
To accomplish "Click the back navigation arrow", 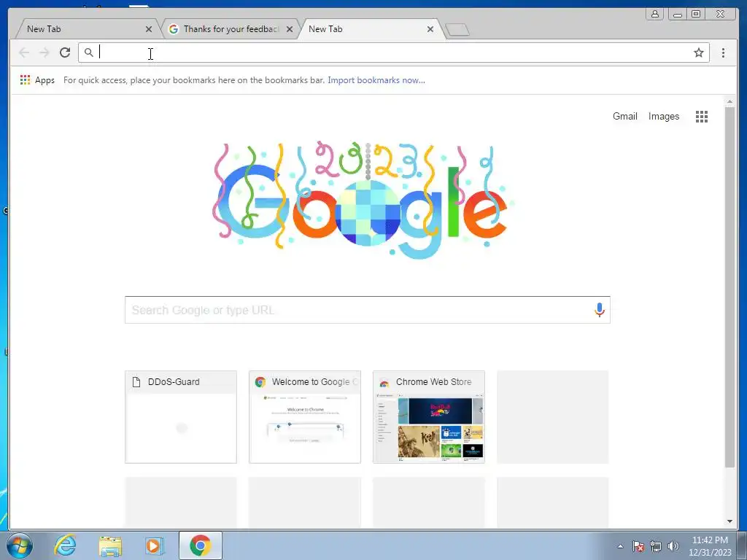I will [24, 52].
